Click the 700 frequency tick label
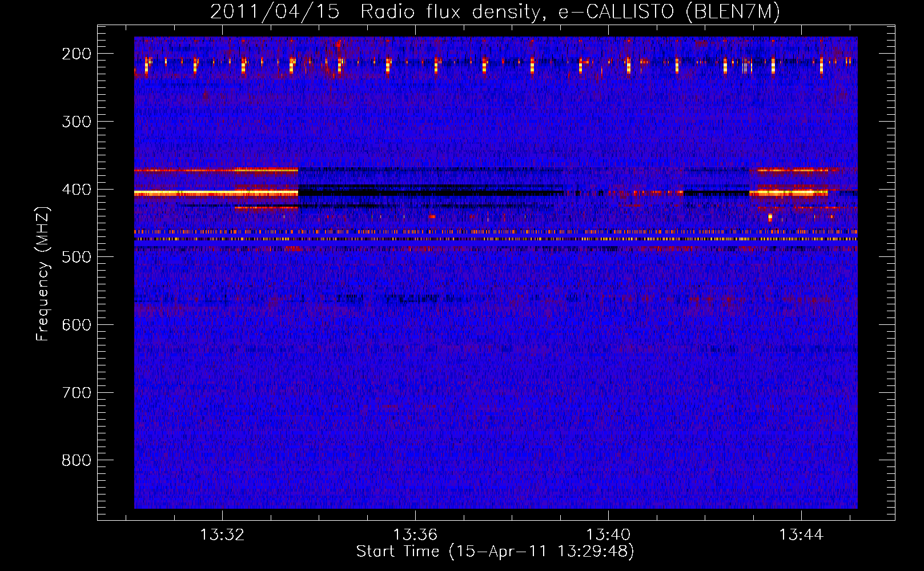The width and height of the screenshot is (924, 571). [x=77, y=393]
